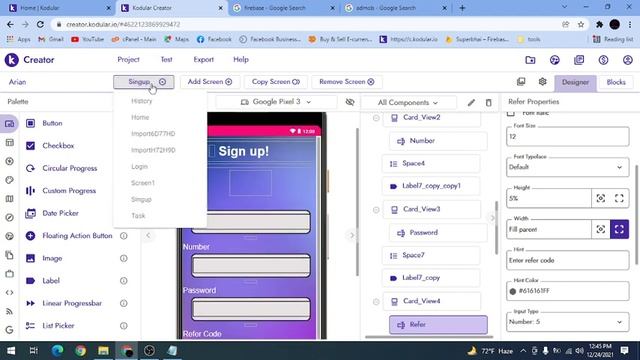640x360 pixels.
Task: Show info for Label component
Action: [124, 281]
